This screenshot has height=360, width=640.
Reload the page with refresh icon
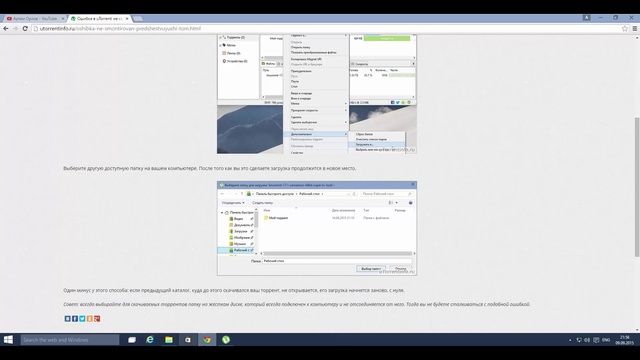pyautogui.click(x=25, y=29)
